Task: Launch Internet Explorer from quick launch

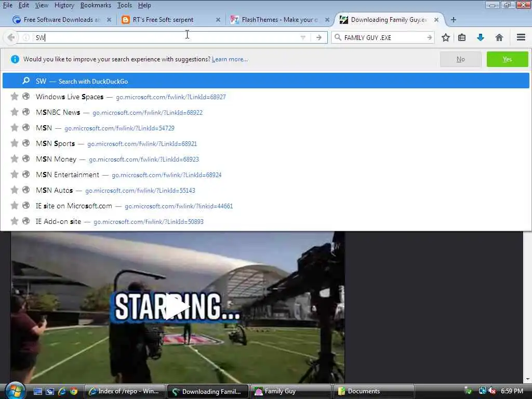Action: 62,391
